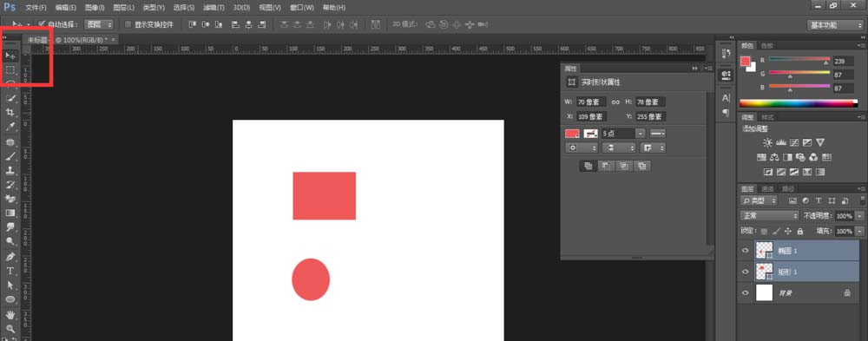Screen dimensions: 868x341
Task: Click the intersect shapes path operation button
Action: point(624,166)
